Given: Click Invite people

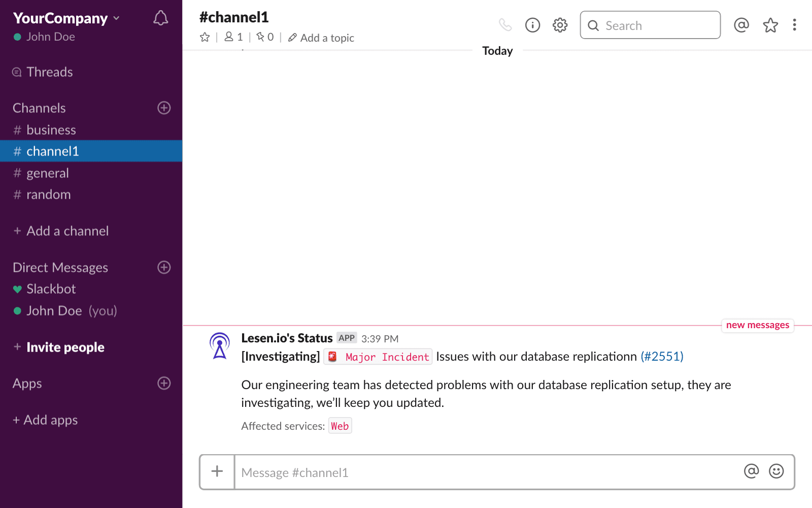Looking at the screenshot, I should (59, 347).
